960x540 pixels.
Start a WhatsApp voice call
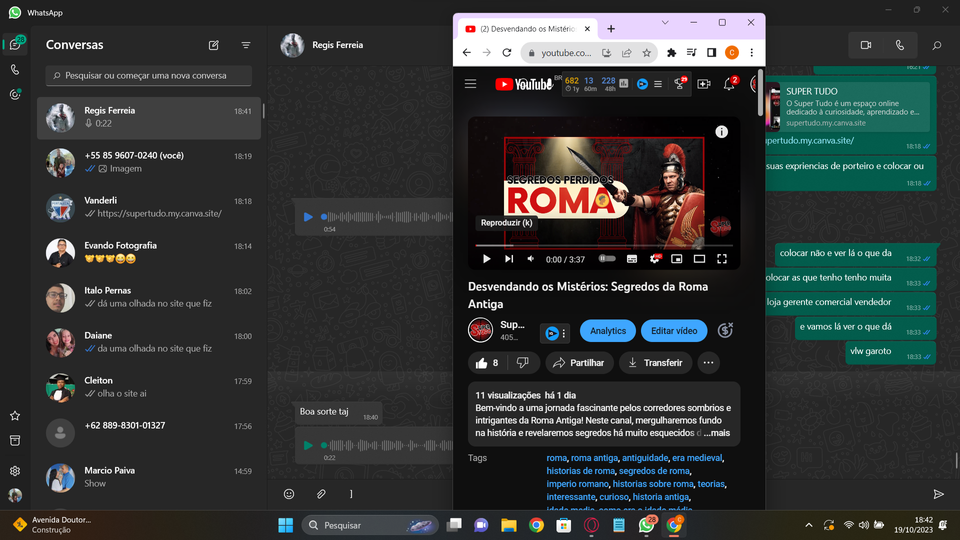pos(899,45)
